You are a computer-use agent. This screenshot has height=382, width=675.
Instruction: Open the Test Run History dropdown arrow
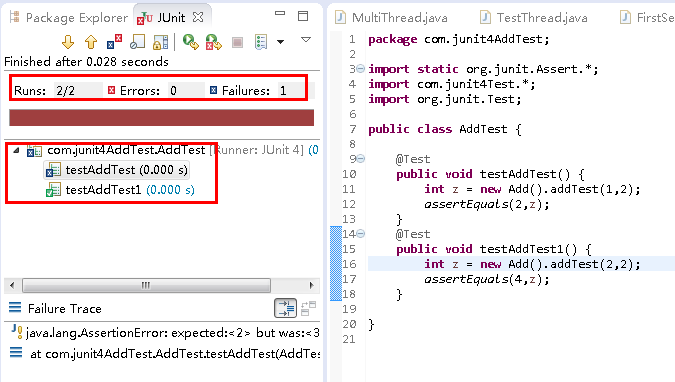[280, 42]
